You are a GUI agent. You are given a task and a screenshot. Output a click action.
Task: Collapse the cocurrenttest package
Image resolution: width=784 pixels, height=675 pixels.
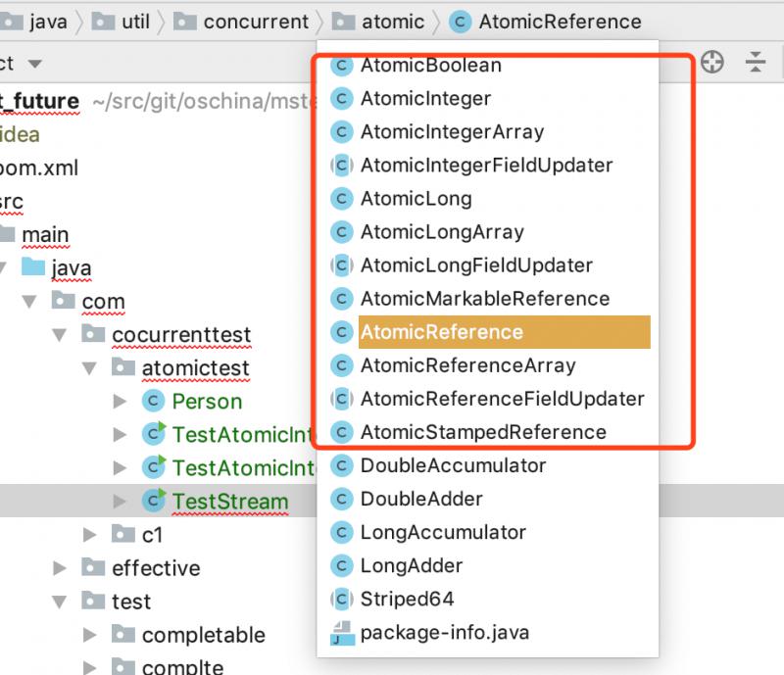click(60, 335)
